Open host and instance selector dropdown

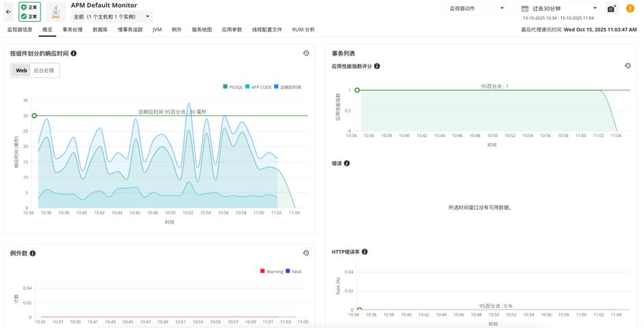pos(112,17)
